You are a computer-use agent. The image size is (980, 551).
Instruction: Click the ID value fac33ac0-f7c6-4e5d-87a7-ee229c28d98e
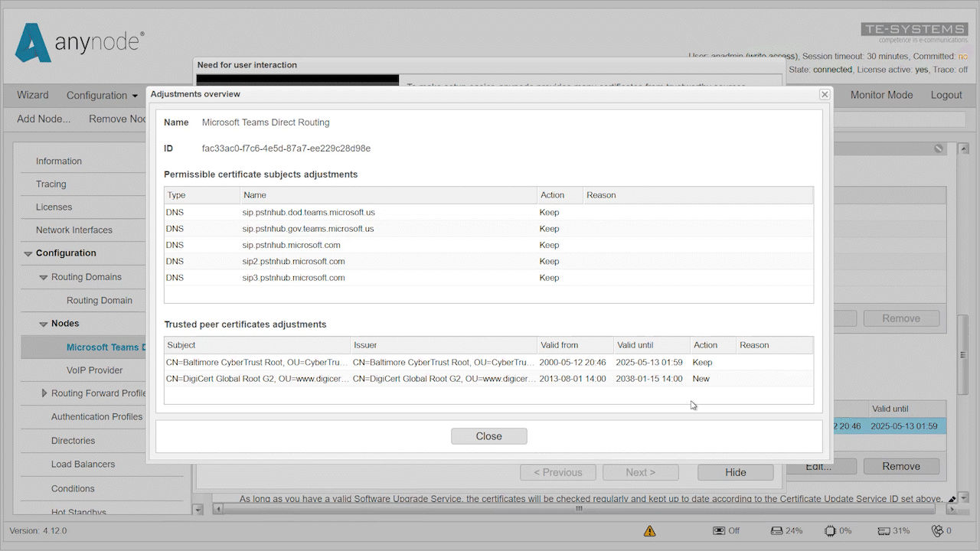pyautogui.click(x=286, y=148)
